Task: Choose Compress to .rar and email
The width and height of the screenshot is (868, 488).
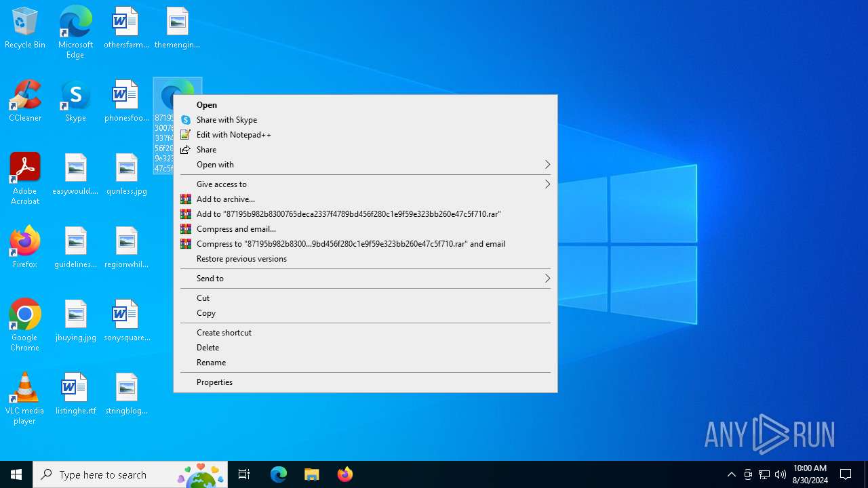Action: 366,244
